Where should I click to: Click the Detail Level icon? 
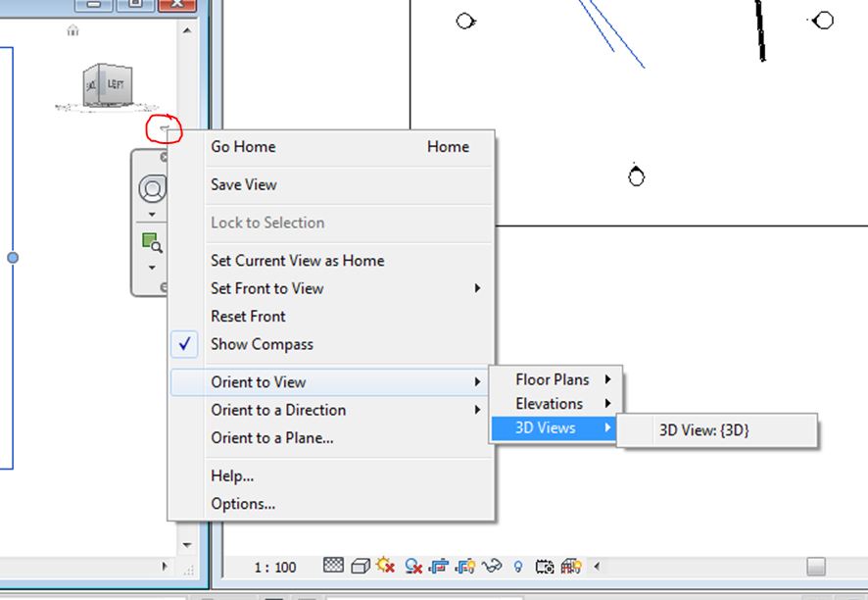333,566
